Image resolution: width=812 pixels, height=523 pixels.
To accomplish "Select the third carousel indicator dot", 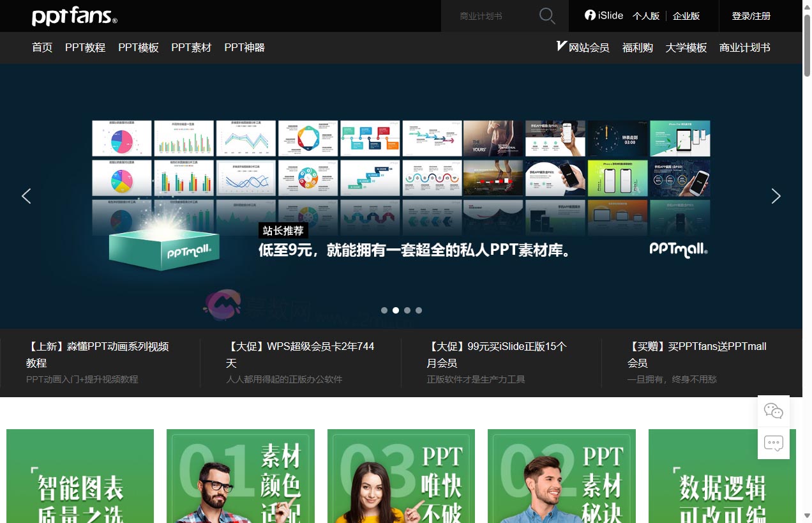I will 407,310.
